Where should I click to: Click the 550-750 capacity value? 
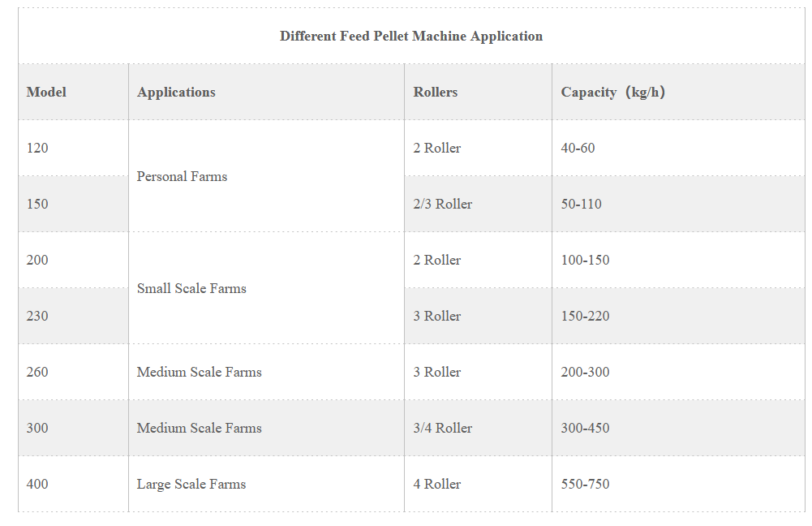585,484
